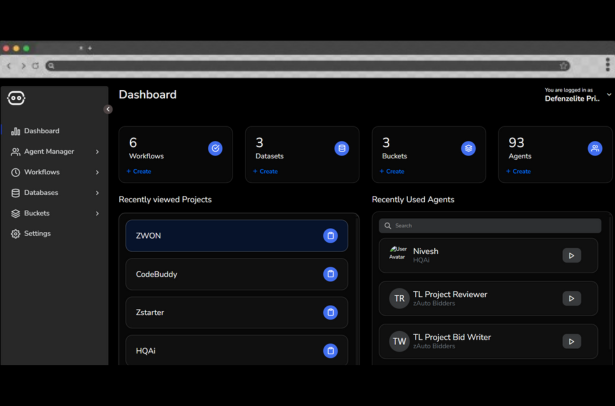The image size is (615, 406).
Task: Go forward with the browser forward arrow
Action: [x=23, y=66]
